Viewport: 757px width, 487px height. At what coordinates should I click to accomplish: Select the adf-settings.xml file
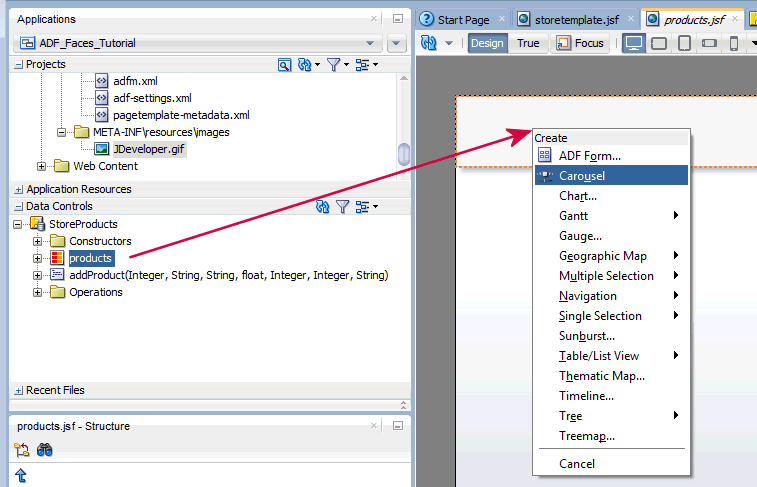152,98
